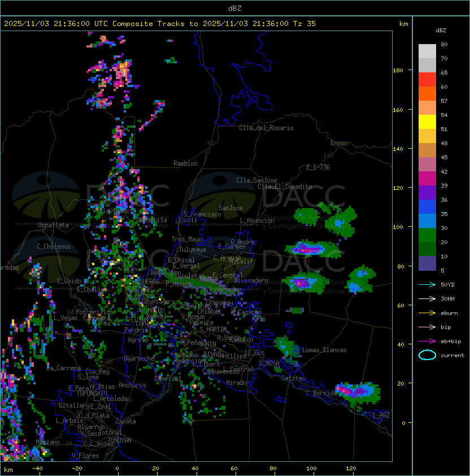Click the 'Clla.SanJose' map label
The width and height of the screenshot is (470, 476).
(256, 180)
